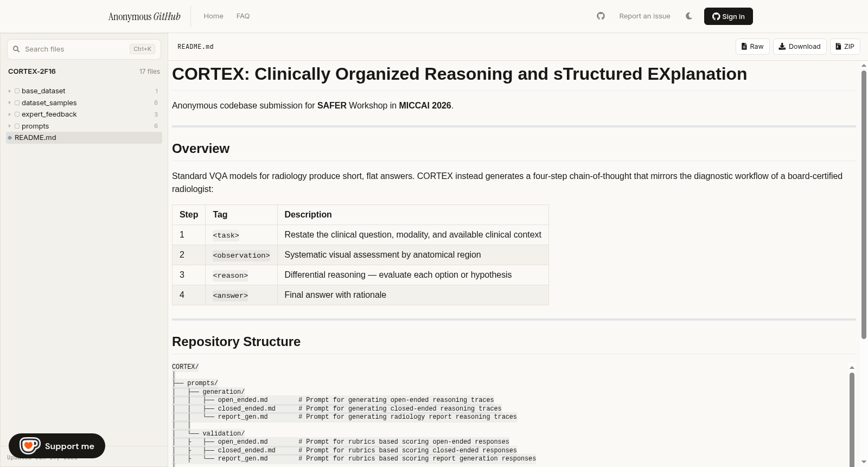Viewport: 868px width, 467px height.
Task: Download repository as ZIP
Action: [x=845, y=47]
